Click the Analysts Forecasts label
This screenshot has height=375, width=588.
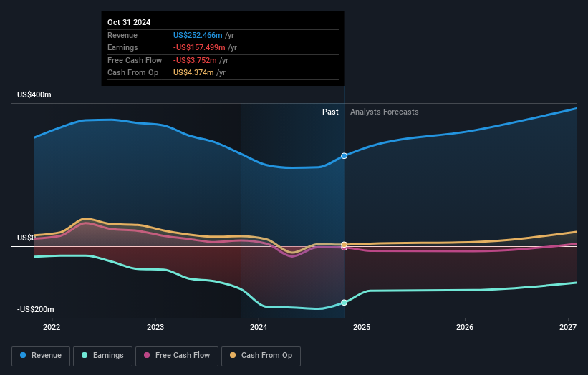coord(385,112)
